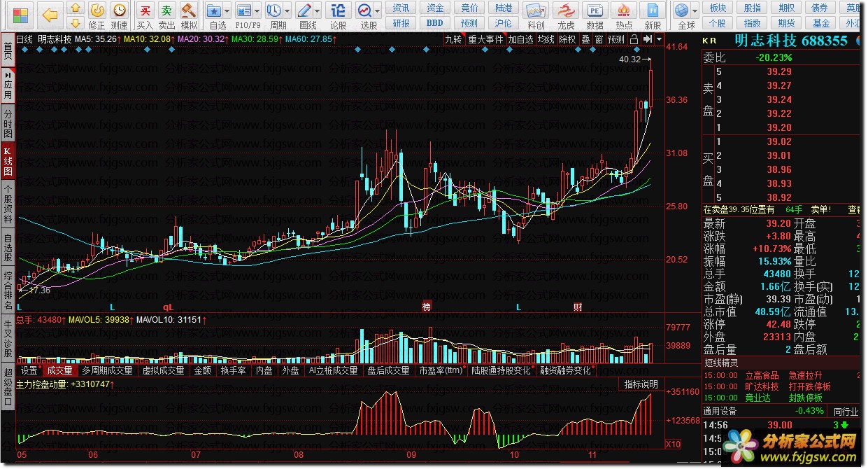Toggle 除权 ex-rights adjustment
Screen dimensions: 868x469
[x=567, y=39]
